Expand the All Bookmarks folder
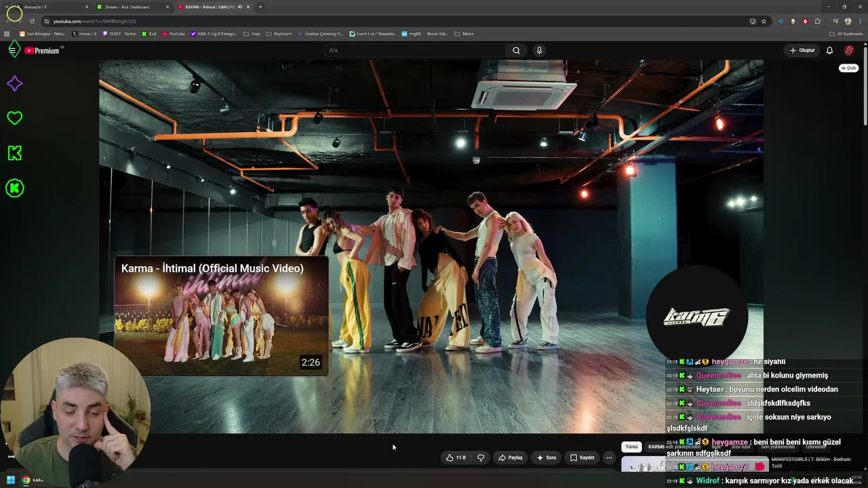 [846, 34]
